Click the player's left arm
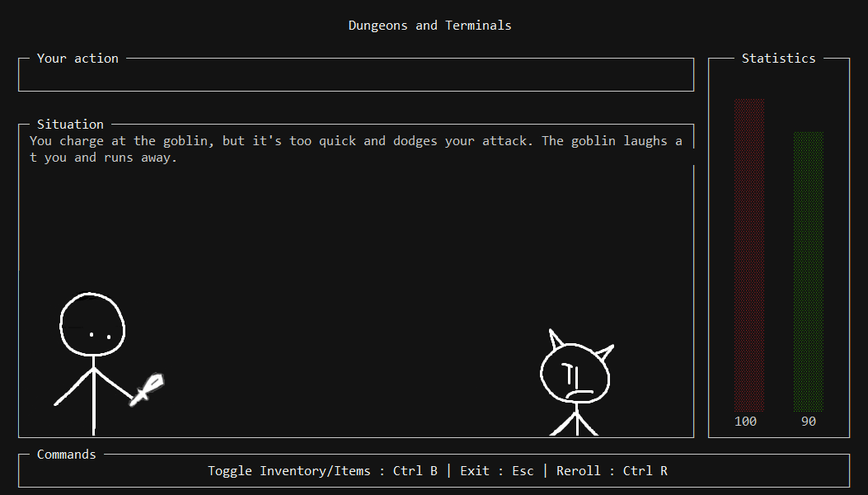This screenshot has height=495, width=868. tap(73, 388)
